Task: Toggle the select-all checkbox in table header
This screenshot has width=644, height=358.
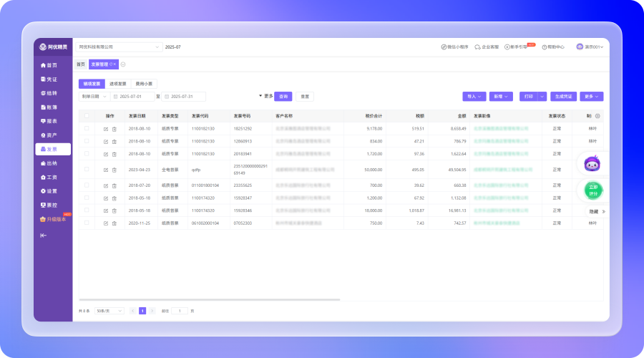Action: tap(87, 116)
